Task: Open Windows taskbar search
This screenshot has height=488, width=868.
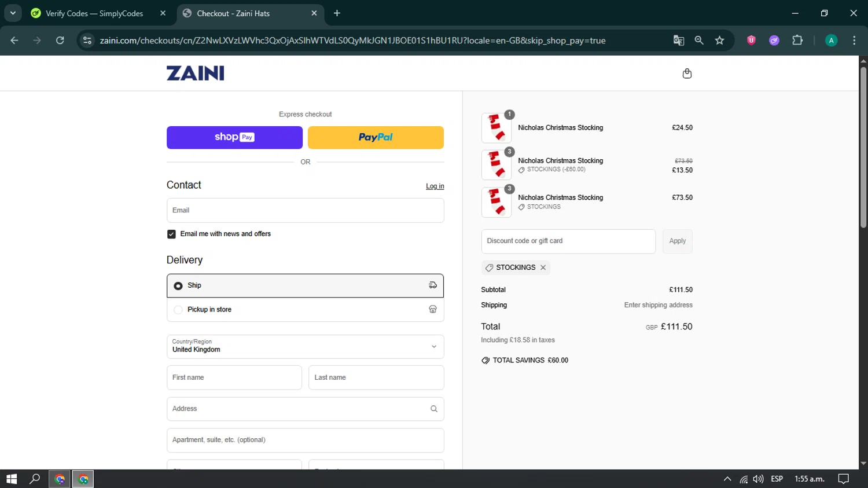Action: [35, 479]
